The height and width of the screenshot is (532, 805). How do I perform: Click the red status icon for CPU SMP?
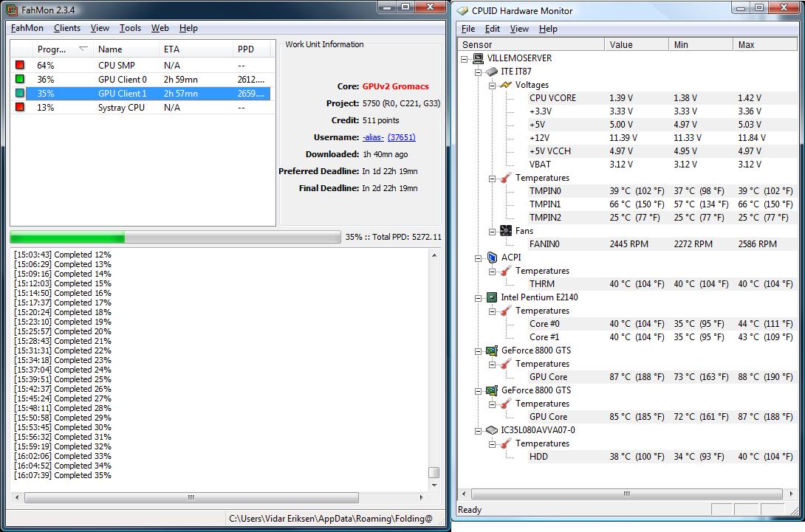19,65
